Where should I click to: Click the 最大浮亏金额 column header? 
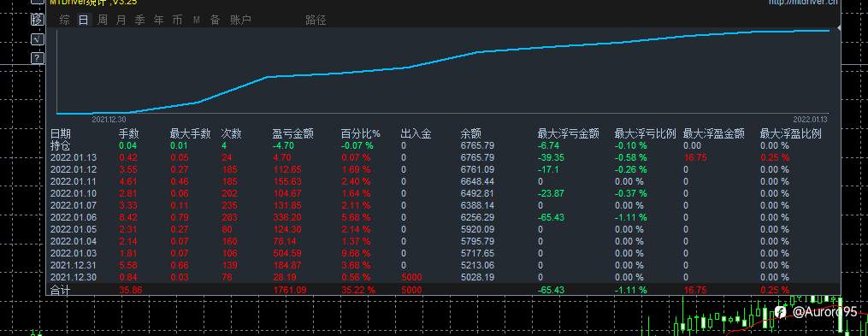[x=569, y=134]
